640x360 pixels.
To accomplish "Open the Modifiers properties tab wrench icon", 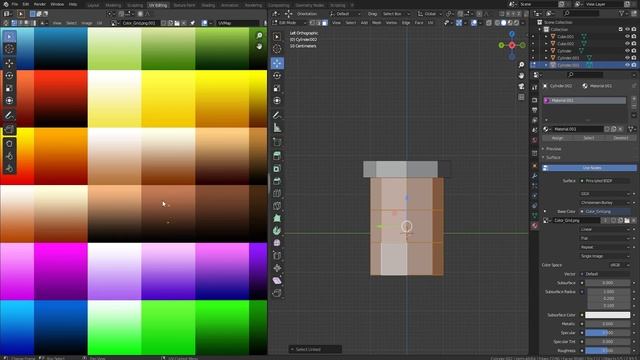I will pos(535,176).
